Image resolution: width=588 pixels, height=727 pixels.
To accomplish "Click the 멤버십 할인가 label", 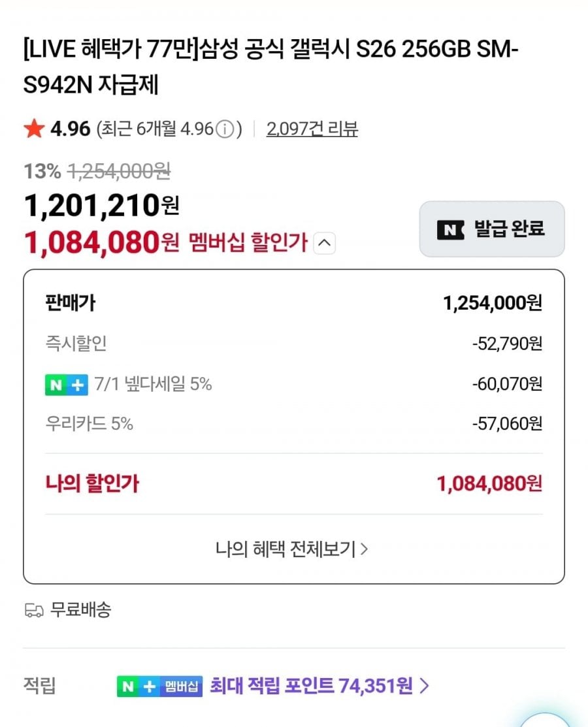I will (x=248, y=242).
